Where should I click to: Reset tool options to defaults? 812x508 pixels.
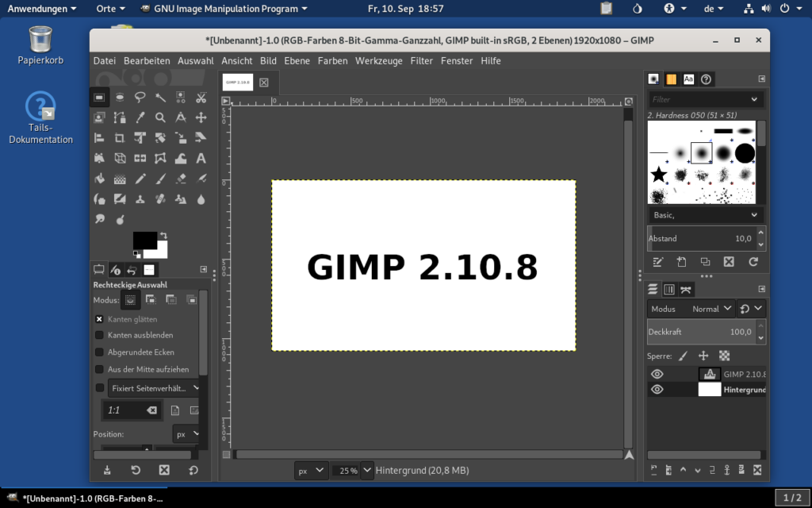[193, 470]
